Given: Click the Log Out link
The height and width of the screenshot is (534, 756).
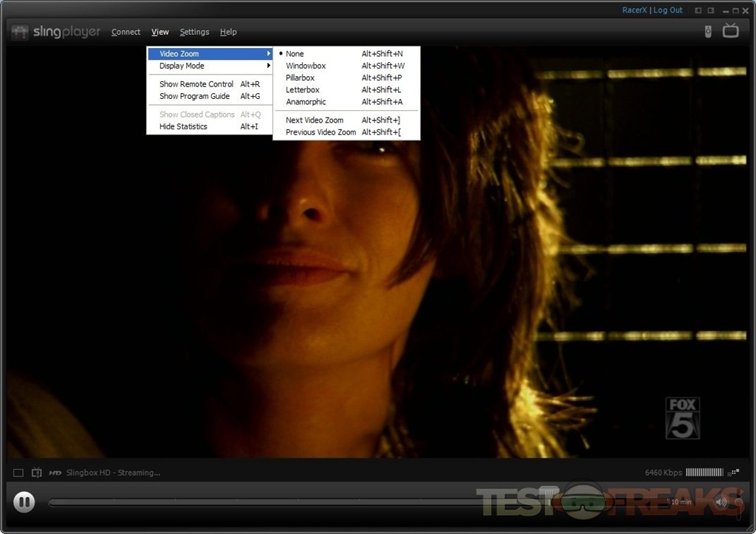Looking at the screenshot, I should click(x=667, y=10).
